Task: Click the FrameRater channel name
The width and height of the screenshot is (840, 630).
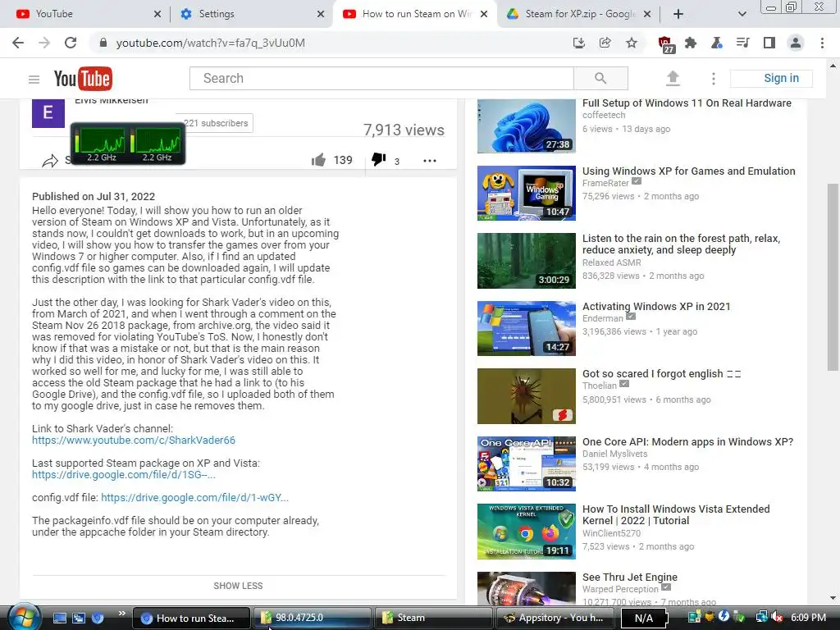Action: coord(605,183)
